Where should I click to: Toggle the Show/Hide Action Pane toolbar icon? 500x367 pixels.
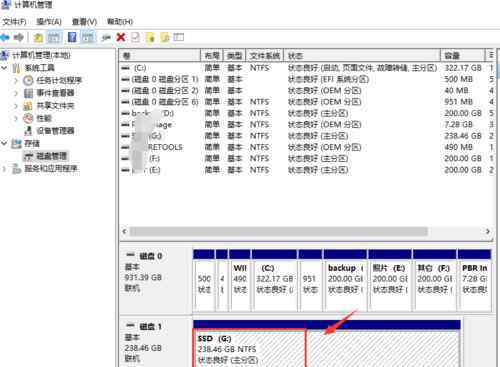click(88, 37)
